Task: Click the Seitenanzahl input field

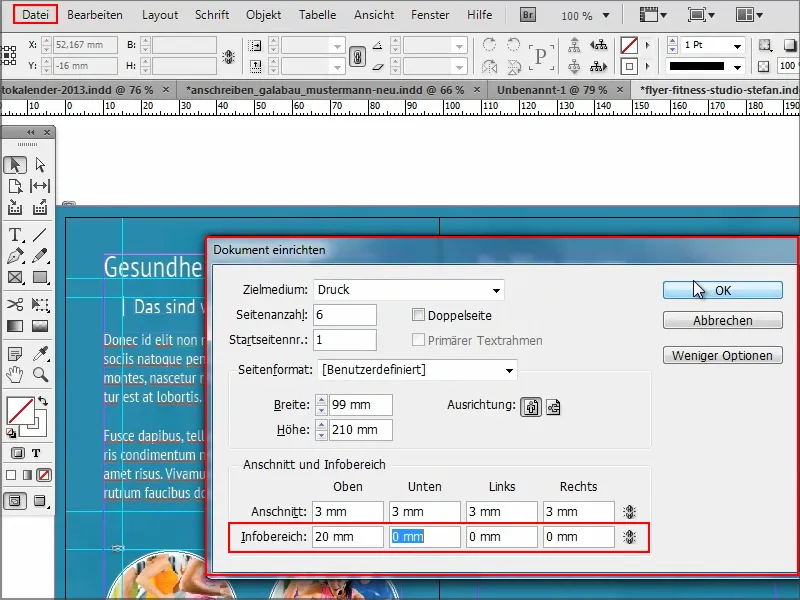Action: 345,315
